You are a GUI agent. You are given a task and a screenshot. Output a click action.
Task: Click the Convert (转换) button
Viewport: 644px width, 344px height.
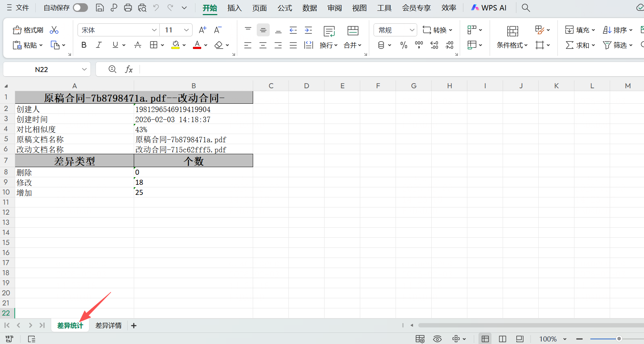[437, 30]
